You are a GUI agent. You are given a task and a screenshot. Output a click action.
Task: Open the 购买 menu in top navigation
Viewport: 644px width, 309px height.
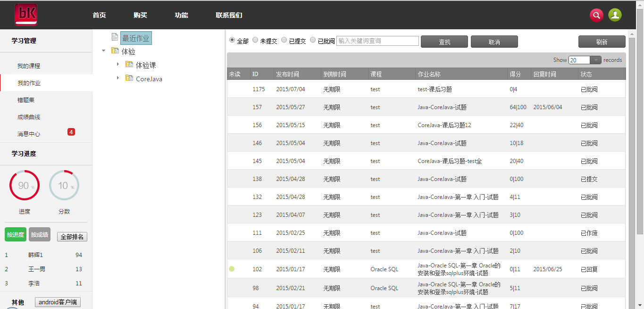[140, 15]
